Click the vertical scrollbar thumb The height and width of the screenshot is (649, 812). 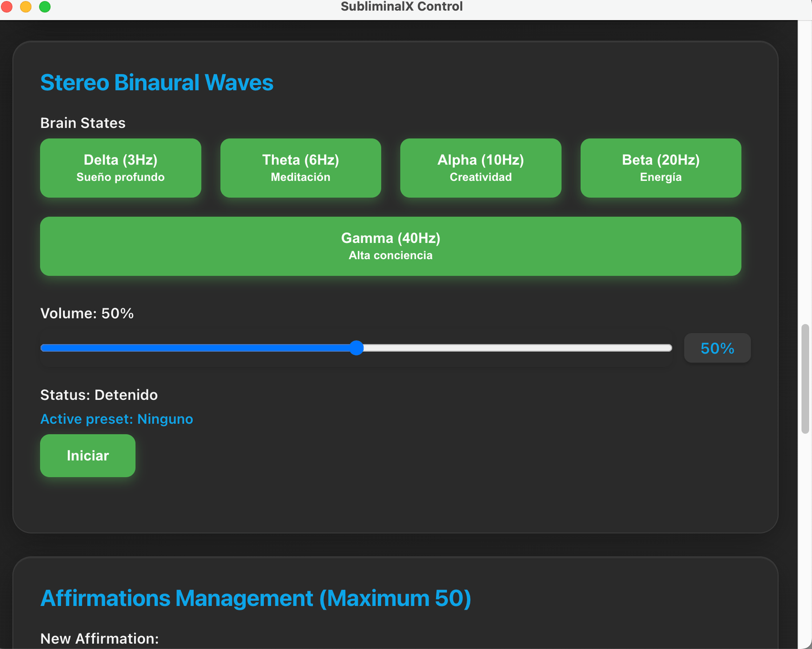[806, 379]
